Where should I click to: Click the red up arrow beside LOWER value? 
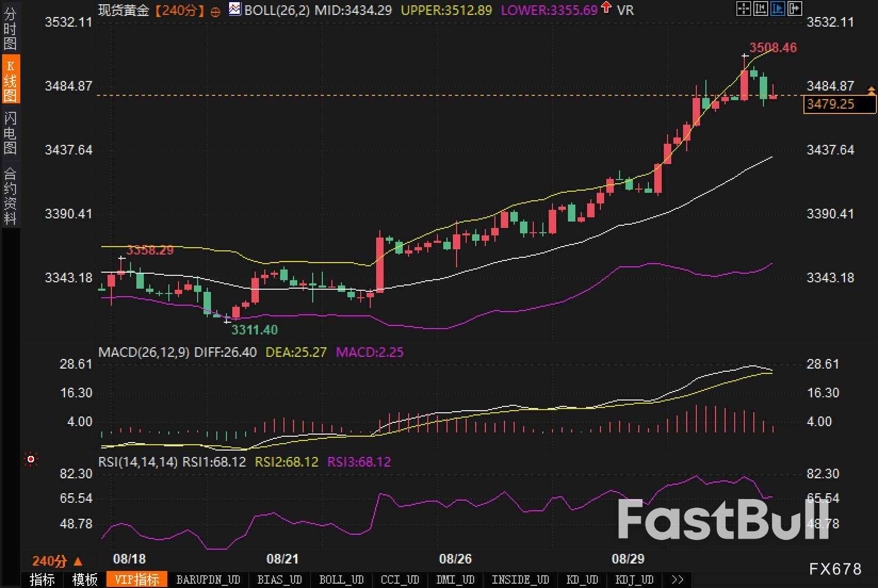(x=606, y=8)
